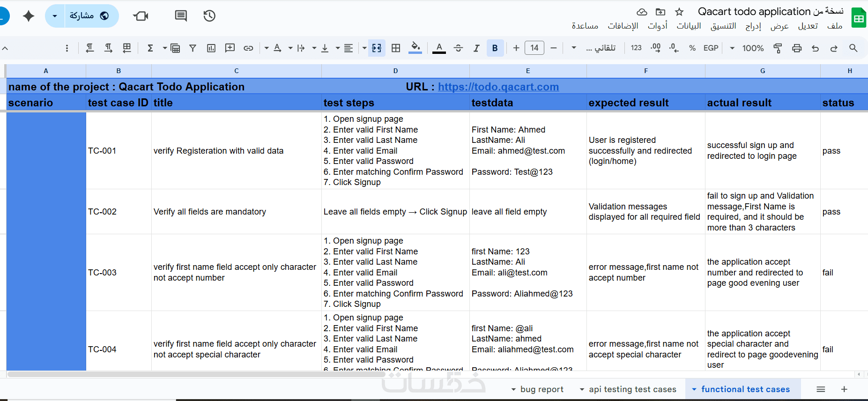Star this spreadsheet

pyautogui.click(x=679, y=12)
